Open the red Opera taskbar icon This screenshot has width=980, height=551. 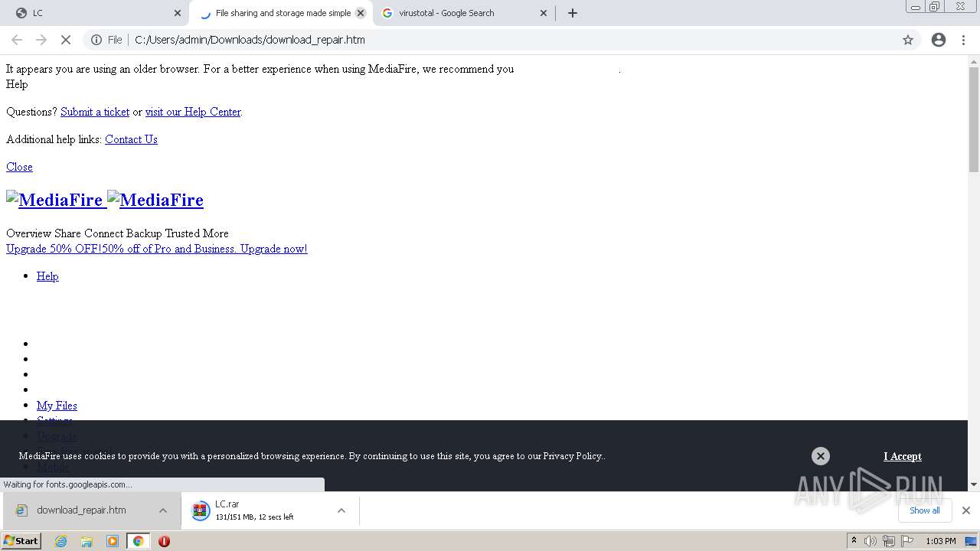coord(164,541)
